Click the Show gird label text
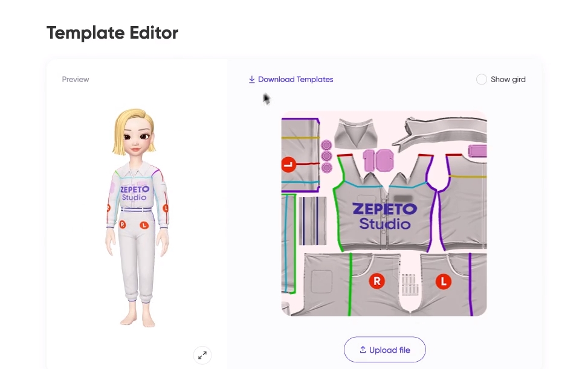Viewport: 588px width, 369px height. 508,80
